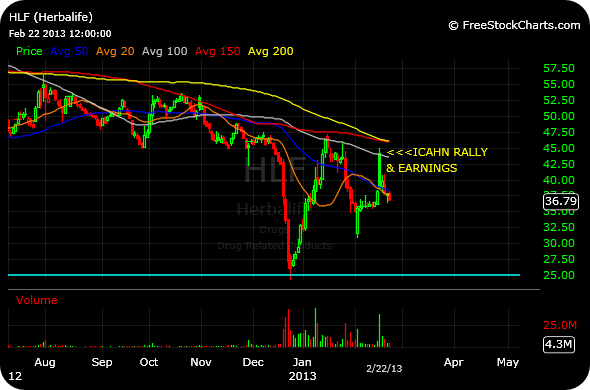Click the red Volume panel label
The height and width of the screenshot is (390, 590).
pos(36,300)
